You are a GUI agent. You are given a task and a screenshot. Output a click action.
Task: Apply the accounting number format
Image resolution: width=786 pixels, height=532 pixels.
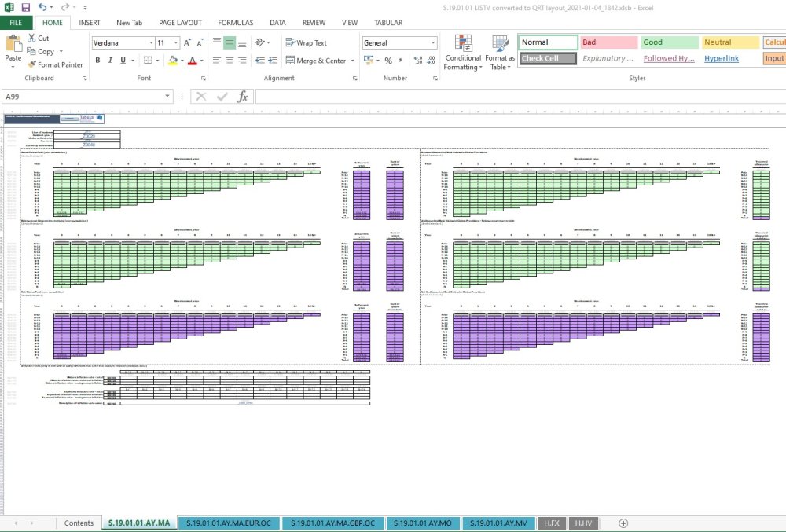point(369,60)
